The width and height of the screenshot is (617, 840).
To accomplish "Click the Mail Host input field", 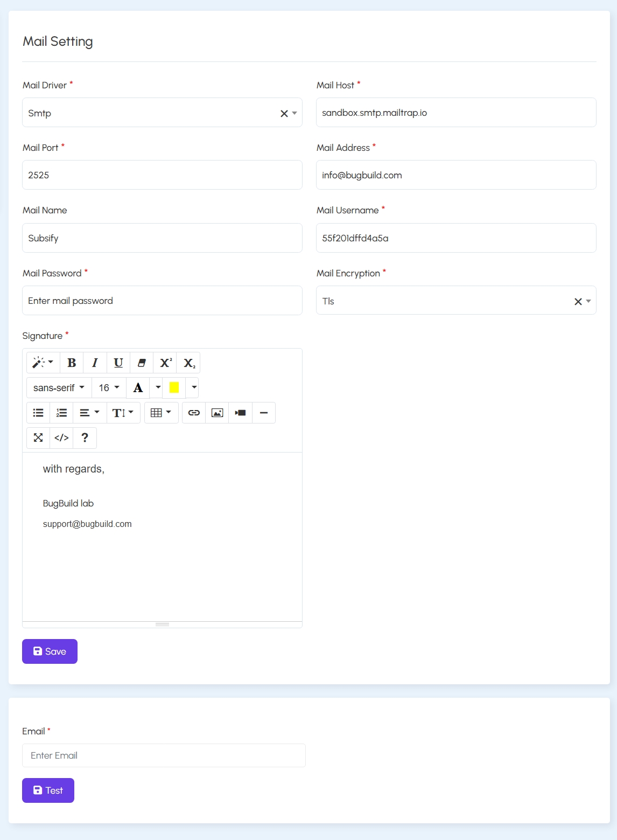I will coord(456,113).
